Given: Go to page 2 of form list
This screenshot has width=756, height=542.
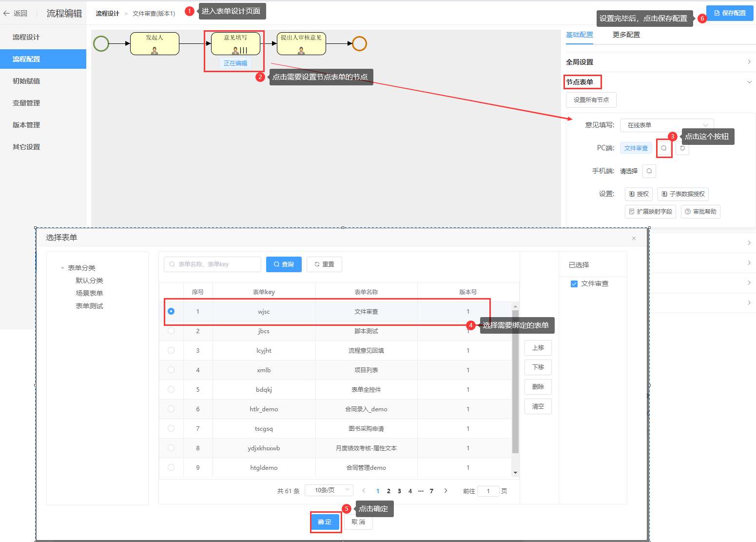Looking at the screenshot, I should [388, 491].
